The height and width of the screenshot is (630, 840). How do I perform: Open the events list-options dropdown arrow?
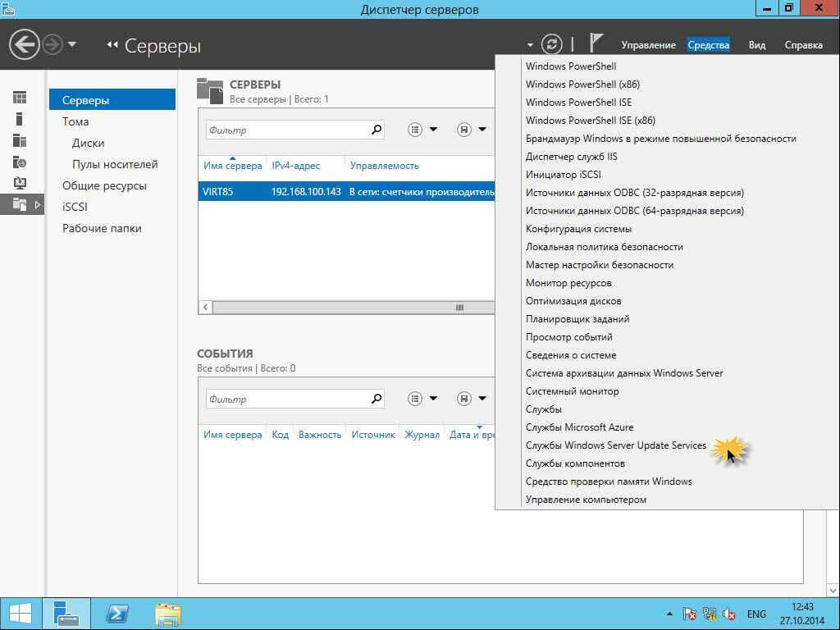(x=433, y=398)
